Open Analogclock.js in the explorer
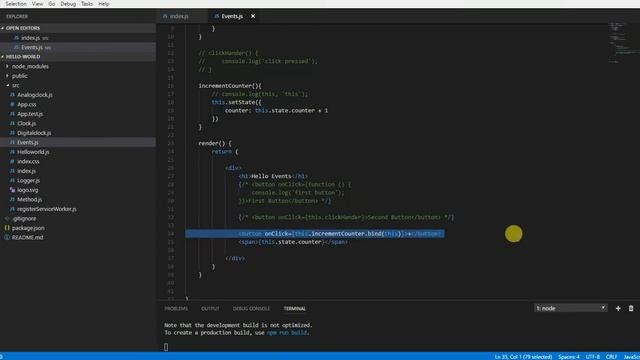Viewport: 640px width, 360px height. click(x=35, y=95)
